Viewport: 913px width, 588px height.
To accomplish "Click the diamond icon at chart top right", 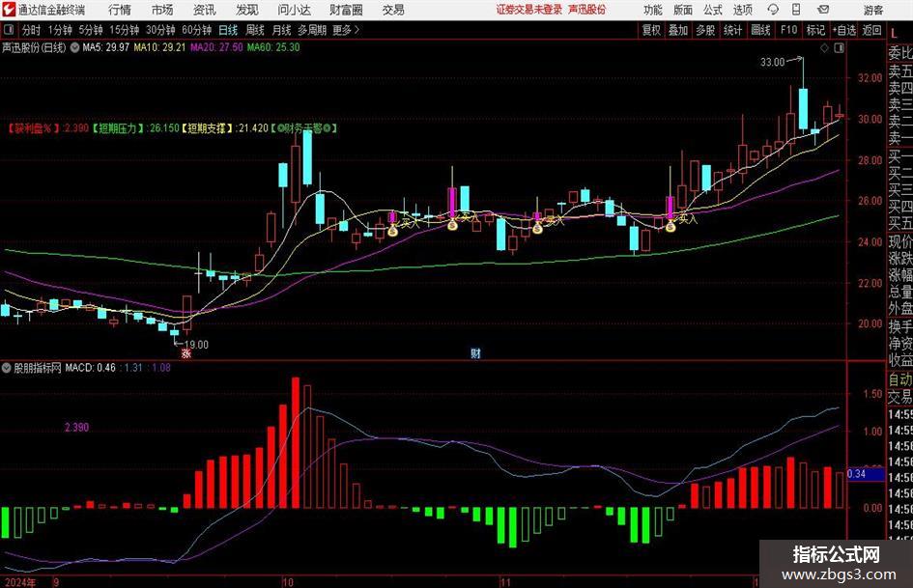I will pos(824,48).
